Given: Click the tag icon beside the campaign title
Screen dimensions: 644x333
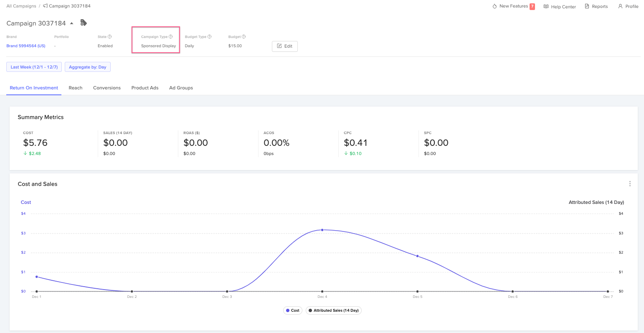Looking at the screenshot, I should (x=84, y=23).
